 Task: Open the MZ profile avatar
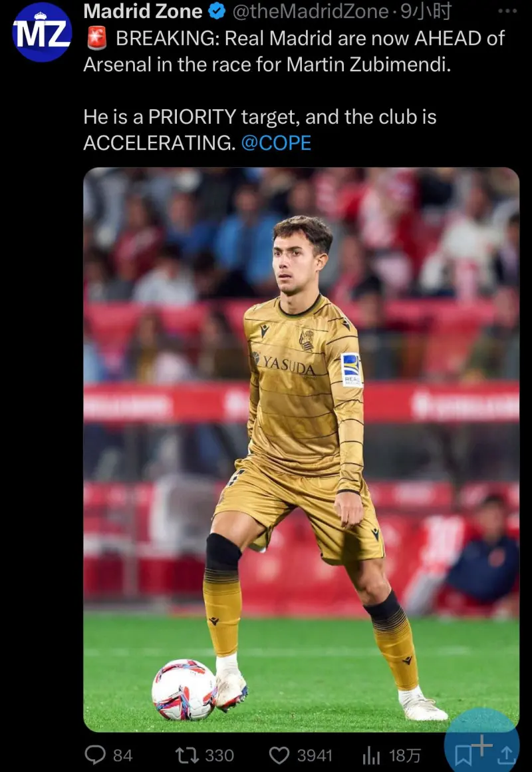pyautogui.click(x=42, y=33)
